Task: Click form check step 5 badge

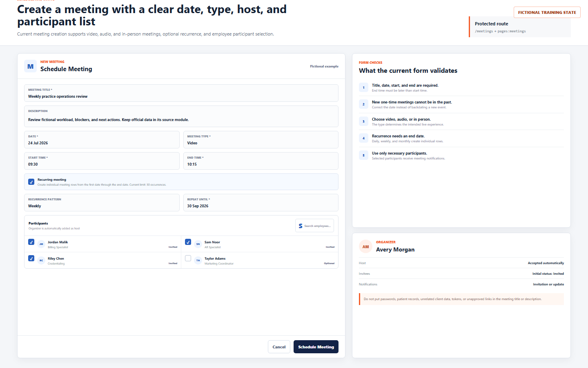Action: 363,155
